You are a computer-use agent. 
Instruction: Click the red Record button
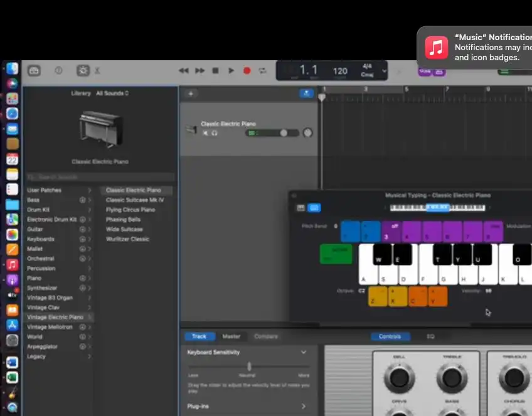coord(247,70)
